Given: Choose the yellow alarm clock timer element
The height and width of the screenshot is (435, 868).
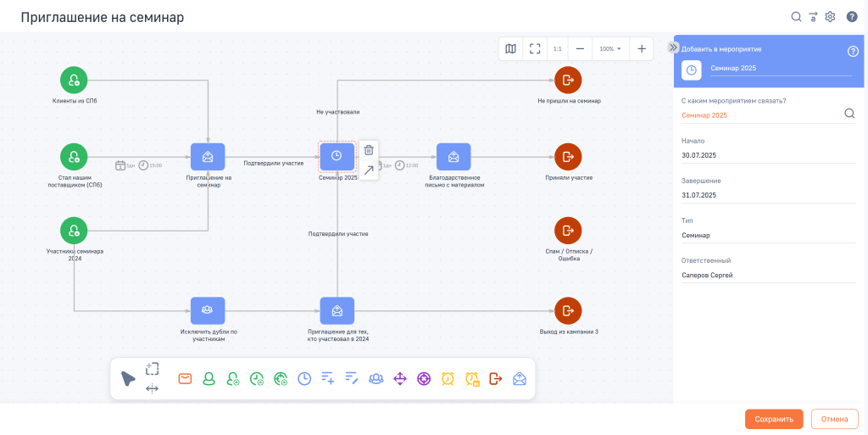Looking at the screenshot, I should coord(448,378).
